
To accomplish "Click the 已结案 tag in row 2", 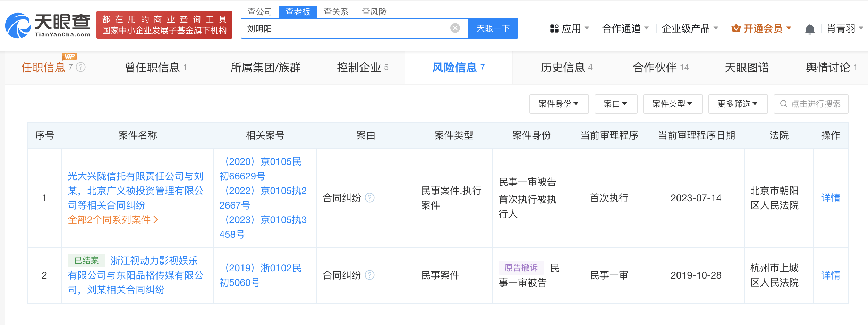I will [86, 261].
